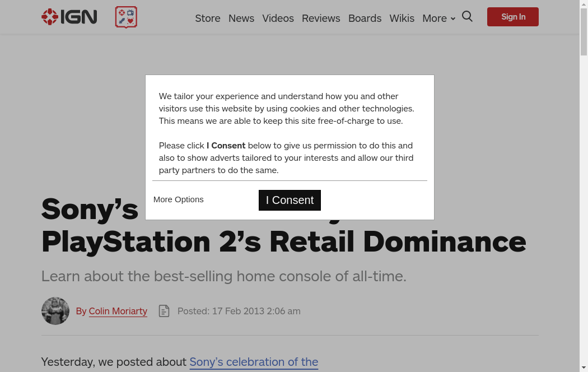Navigate to Reviews
The width and height of the screenshot is (588, 372).
pos(321,18)
